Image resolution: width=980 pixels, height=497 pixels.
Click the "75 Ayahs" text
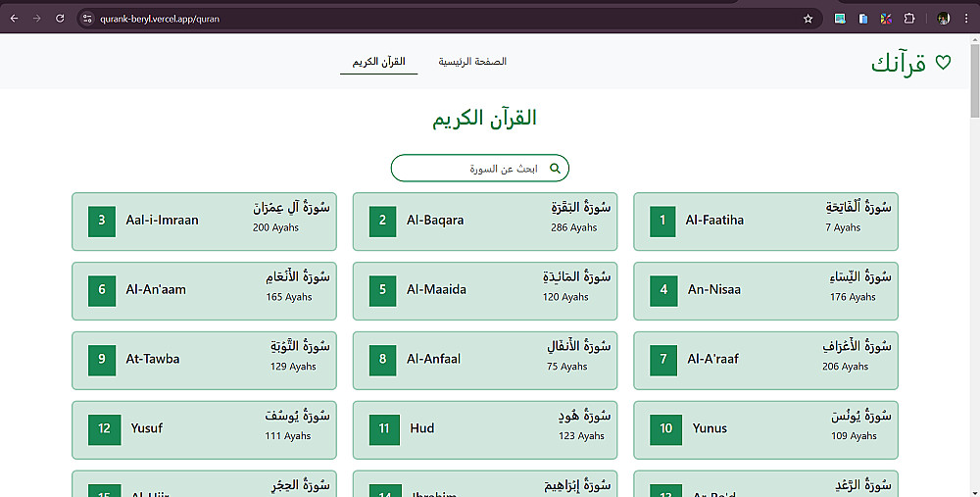(566, 367)
